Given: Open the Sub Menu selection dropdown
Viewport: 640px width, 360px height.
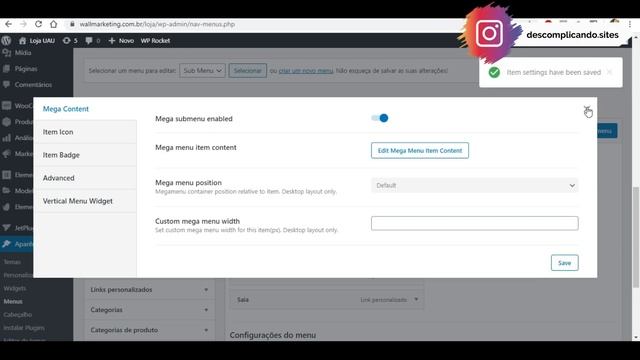Looking at the screenshot, I should tap(202, 71).
